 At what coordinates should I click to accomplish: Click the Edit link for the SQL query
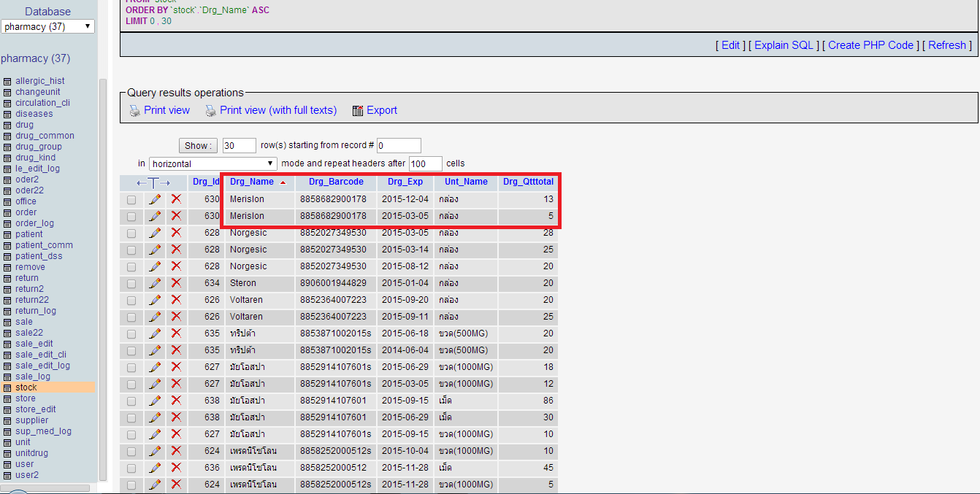click(x=730, y=45)
